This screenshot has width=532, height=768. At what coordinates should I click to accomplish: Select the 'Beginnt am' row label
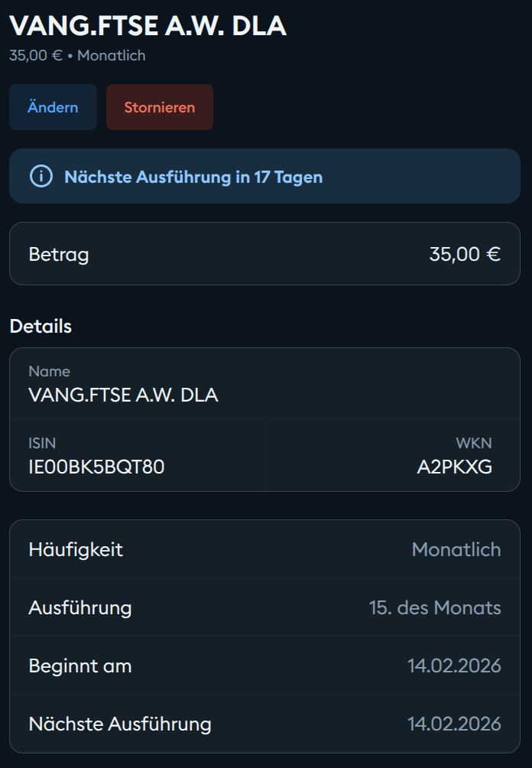80,666
